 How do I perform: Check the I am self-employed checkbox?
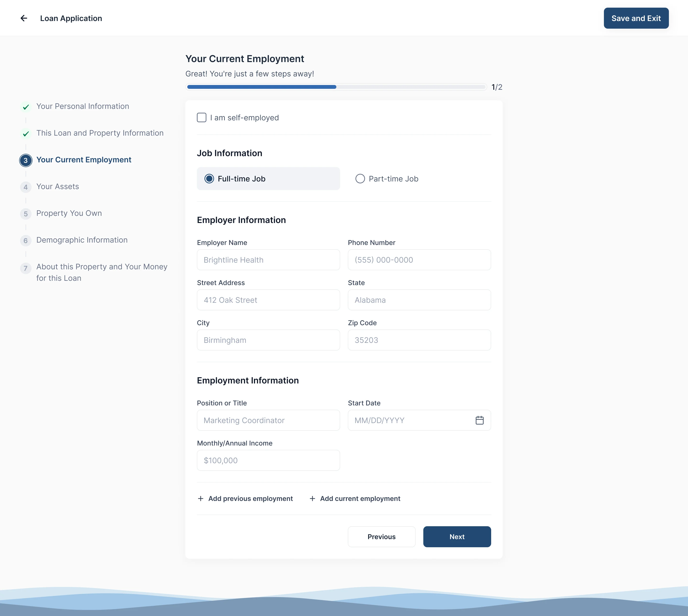(201, 118)
